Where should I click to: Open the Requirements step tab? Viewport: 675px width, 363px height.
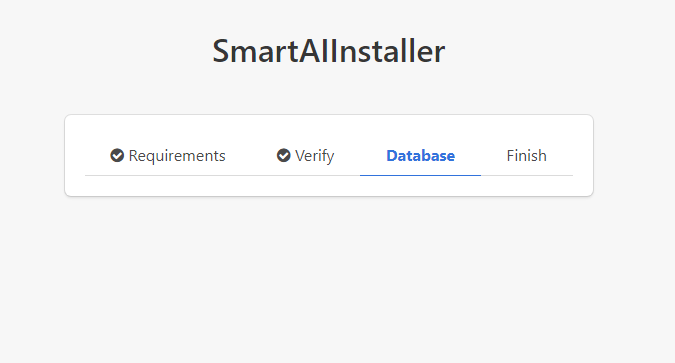[x=168, y=155]
